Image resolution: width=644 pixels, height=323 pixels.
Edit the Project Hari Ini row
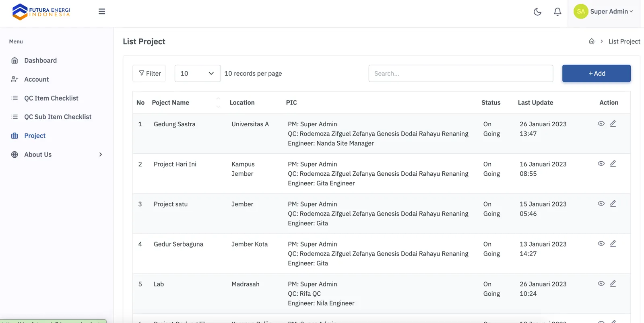click(x=613, y=163)
